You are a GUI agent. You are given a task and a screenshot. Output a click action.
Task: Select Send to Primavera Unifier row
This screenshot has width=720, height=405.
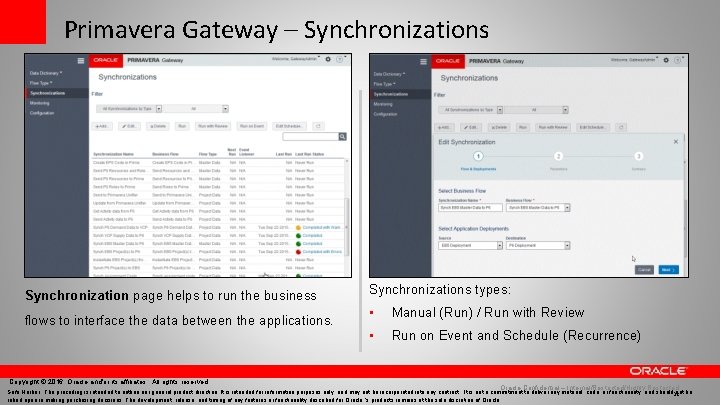pyautogui.click(x=218, y=195)
